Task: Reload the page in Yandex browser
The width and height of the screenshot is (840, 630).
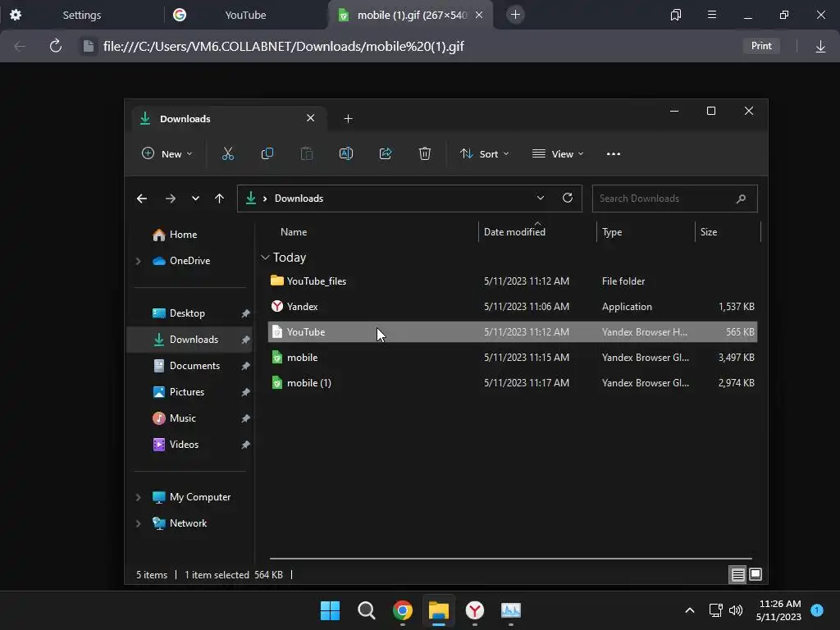Action: 55,46
